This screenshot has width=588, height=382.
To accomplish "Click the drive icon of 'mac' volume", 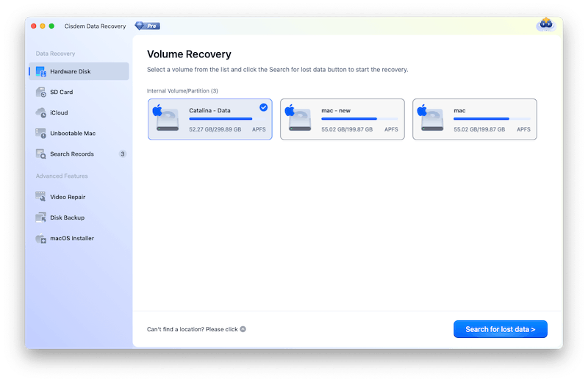I will point(431,118).
